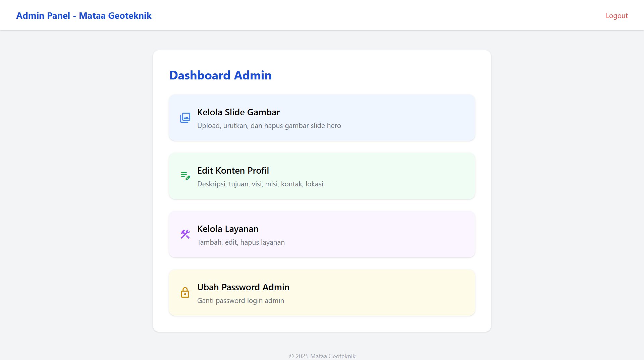Click the image slide icon on Kelola Slide Gambar
The height and width of the screenshot is (360, 644).
(185, 117)
